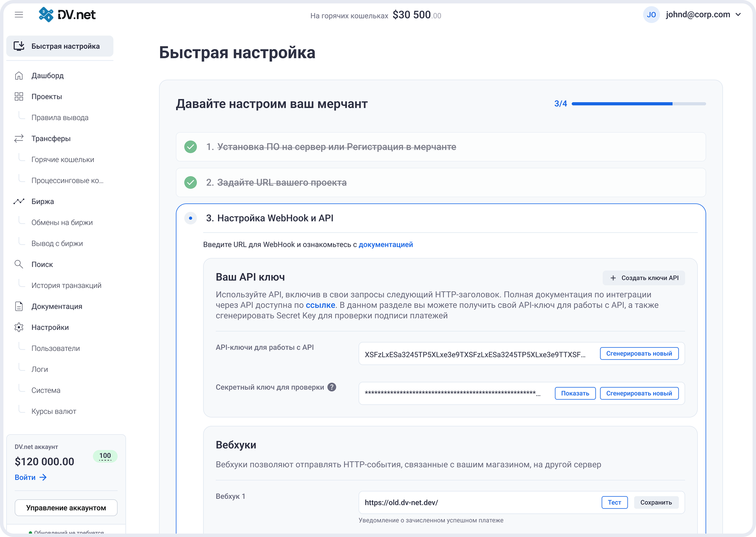Expand Процессинговые ко... in the sidebar
Image resolution: width=756 pixels, height=537 pixels.
pyautogui.click(x=67, y=180)
